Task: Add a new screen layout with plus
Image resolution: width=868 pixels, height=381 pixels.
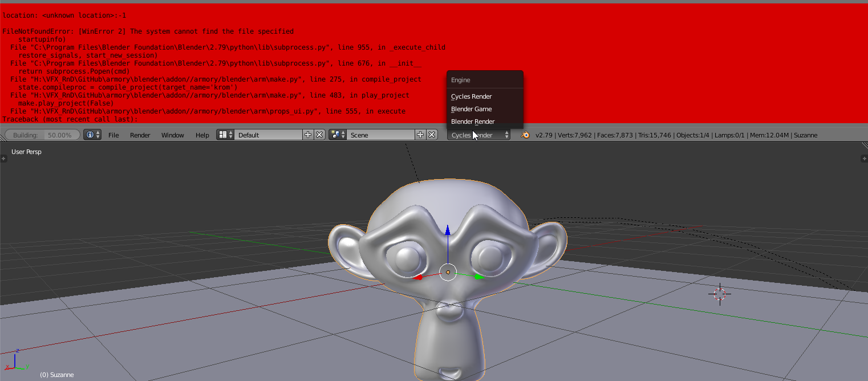Action: click(x=308, y=135)
